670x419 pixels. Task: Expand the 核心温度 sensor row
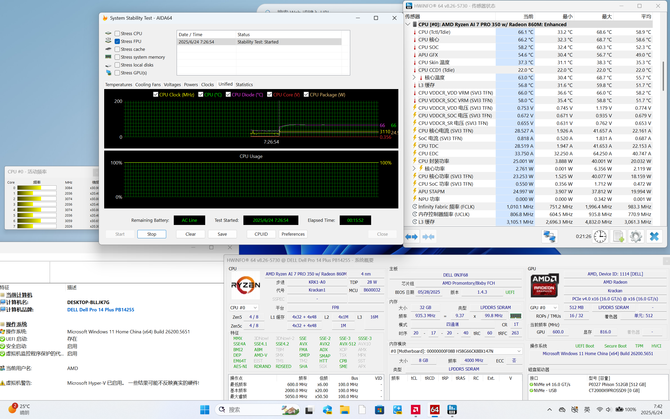(414, 78)
